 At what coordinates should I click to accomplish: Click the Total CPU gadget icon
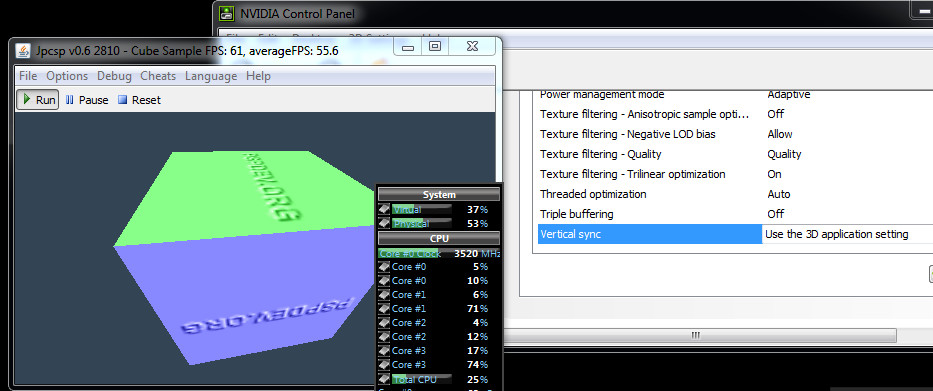(384, 379)
